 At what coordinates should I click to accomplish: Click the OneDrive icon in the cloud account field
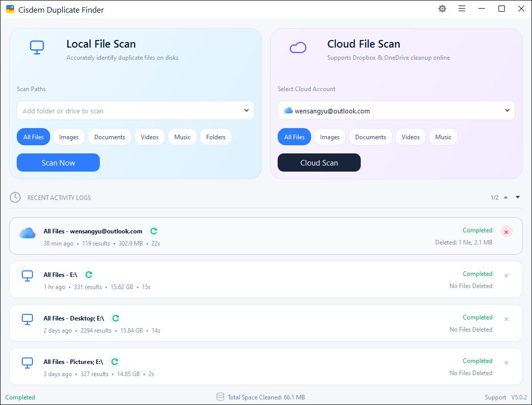(288, 110)
